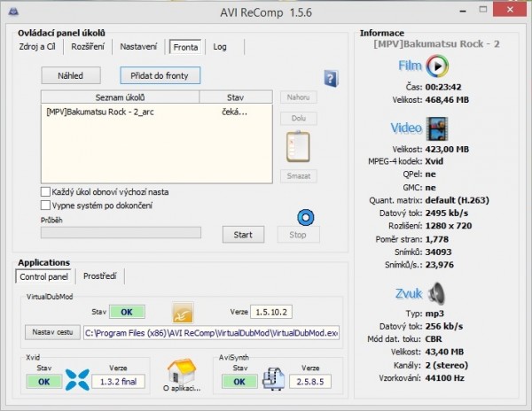Click the blue ring spinner icon above Stop

point(306,217)
